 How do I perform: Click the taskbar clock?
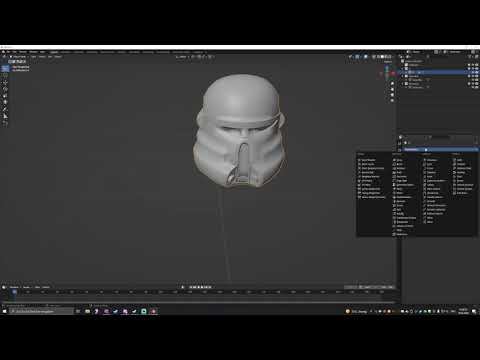463,311
